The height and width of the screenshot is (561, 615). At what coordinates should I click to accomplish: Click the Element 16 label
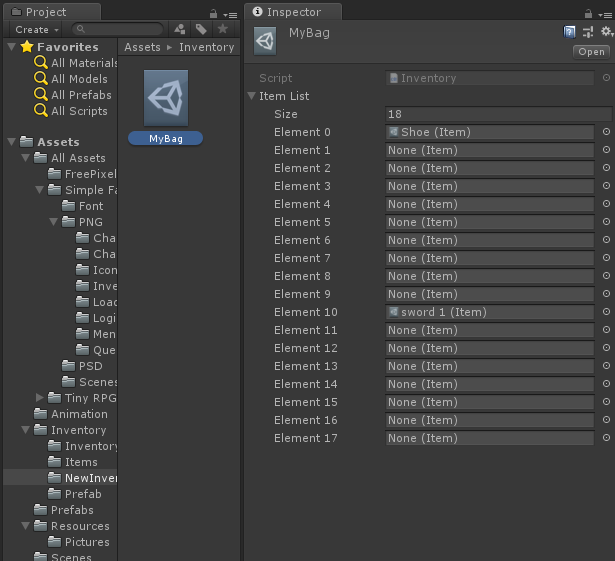pos(306,420)
